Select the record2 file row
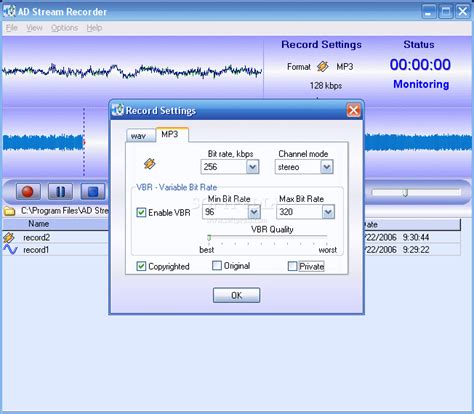474x414 pixels. tap(231, 237)
